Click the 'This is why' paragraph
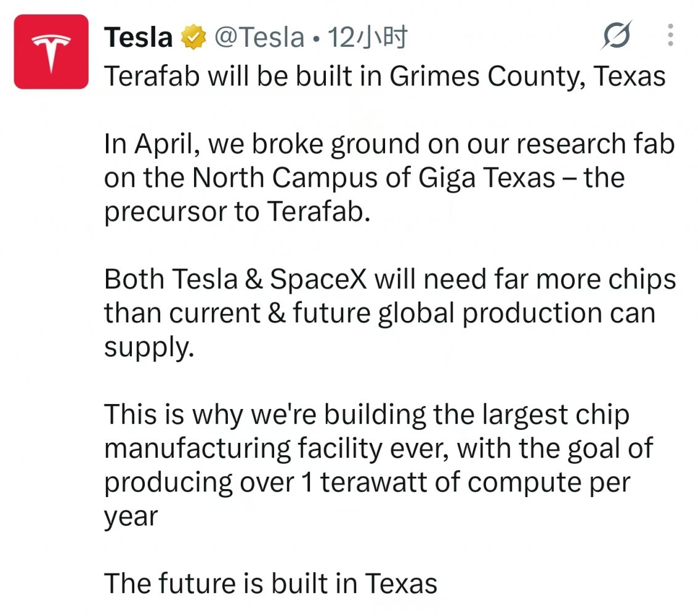698x616 pixels. tap(379, 465)
